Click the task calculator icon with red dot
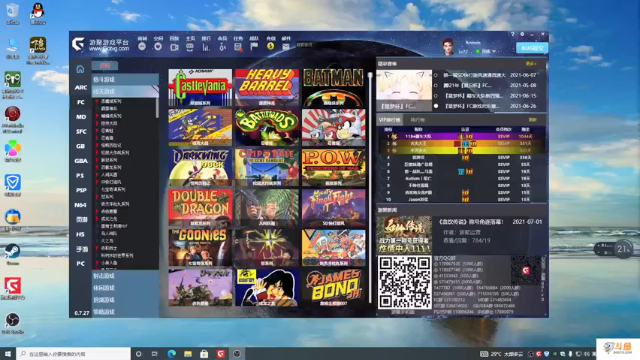640x360 pixels. click(238, 47)
